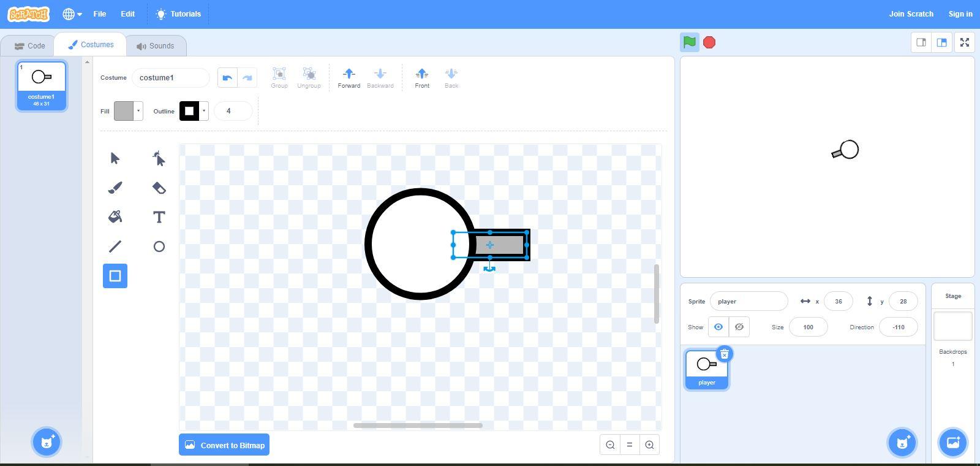980x466 pixels.
Task: Zoom out of the costume canvas
Action: (x=610, y=445)
